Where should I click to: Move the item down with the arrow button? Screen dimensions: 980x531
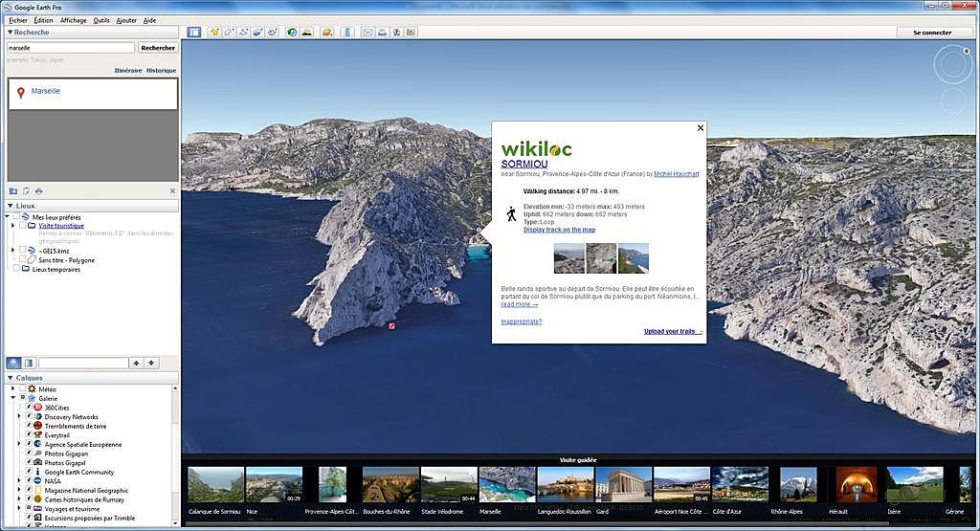pyautogui.click(x=151, y=363)
